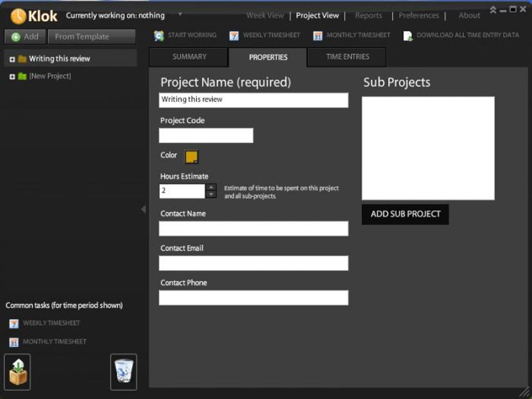
Task: Click the green plus Add icon
Action: coord(16,37)
